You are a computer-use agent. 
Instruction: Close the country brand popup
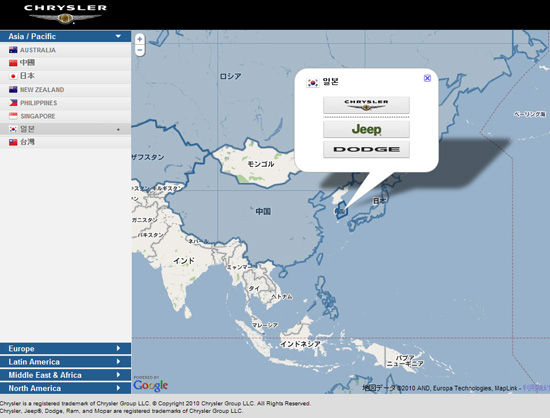coord(427,78)
